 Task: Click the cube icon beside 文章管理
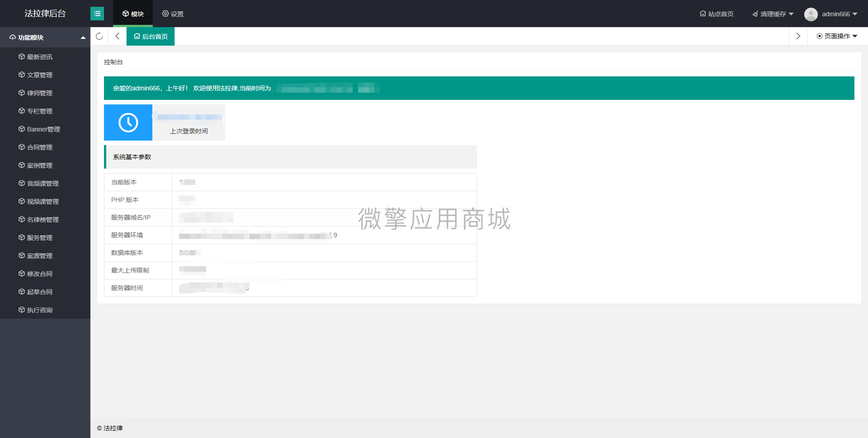tap(22, 75)
